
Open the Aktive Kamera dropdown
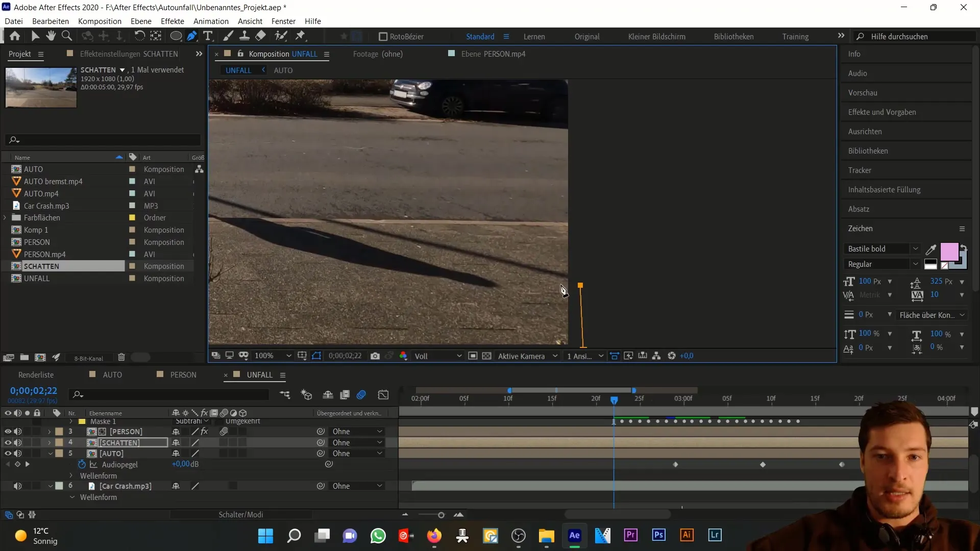click(528, 356)
